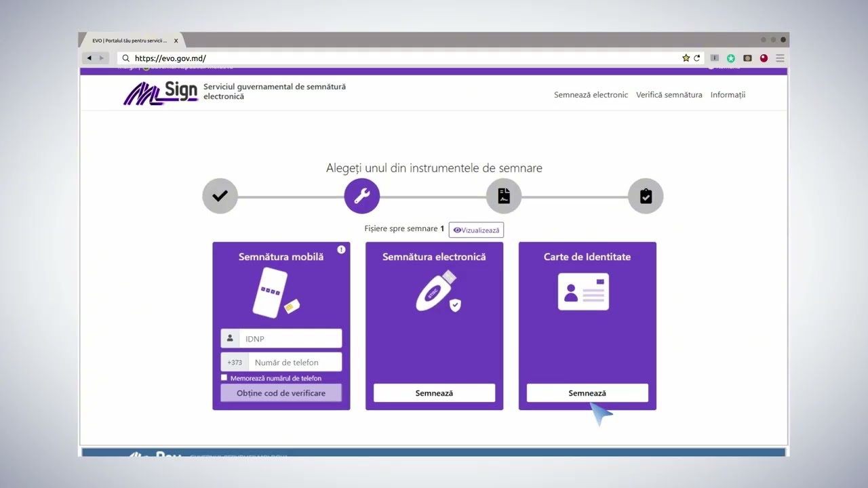Open the Informații menu item
This screenshot has width=868, height=488.
click(x=728, y=95)
